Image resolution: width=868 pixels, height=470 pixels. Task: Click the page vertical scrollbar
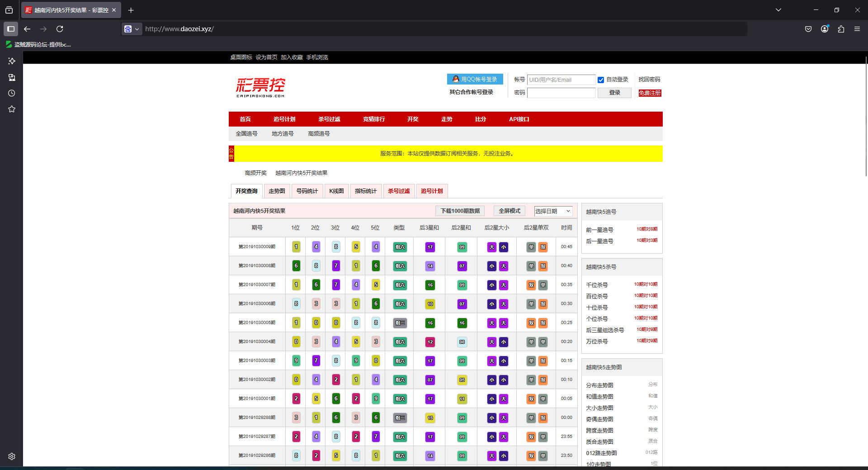(866, 117)
